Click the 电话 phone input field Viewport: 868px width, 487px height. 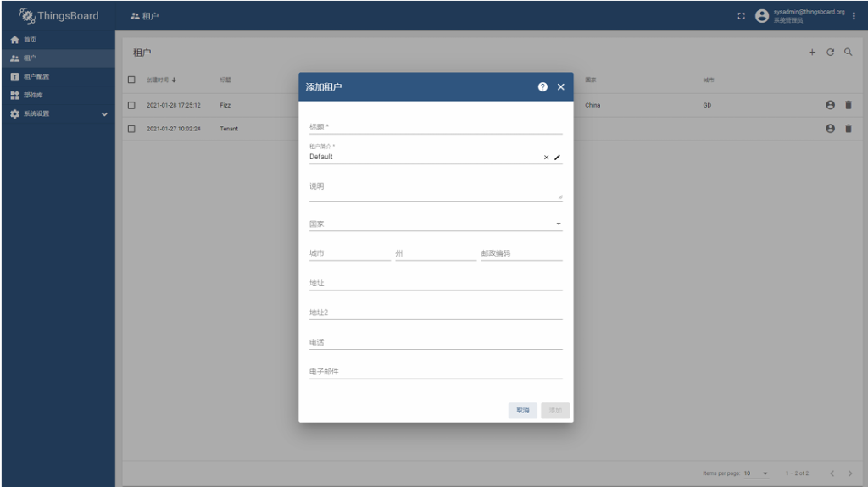[436, 342]
